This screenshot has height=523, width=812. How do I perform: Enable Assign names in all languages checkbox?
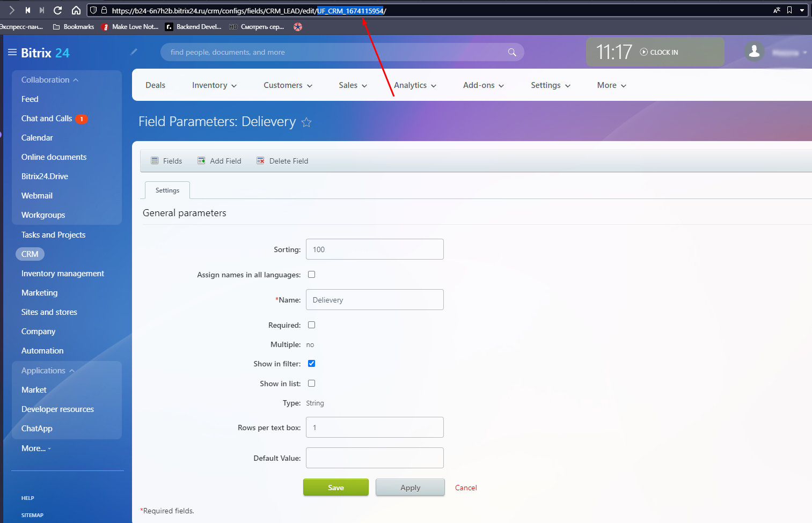coord(311,275)
